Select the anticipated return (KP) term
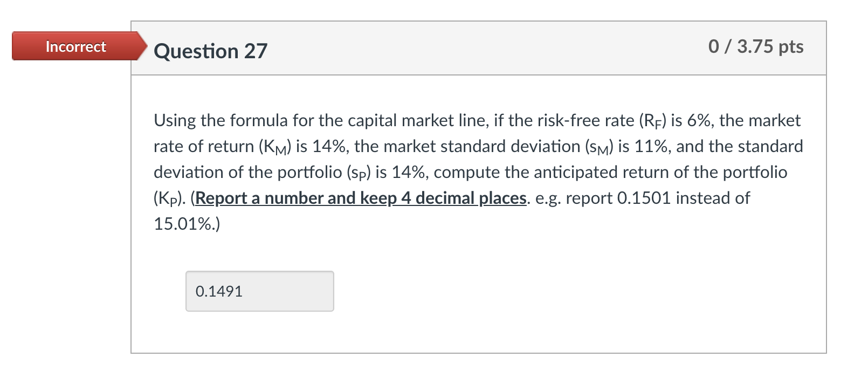The width and height of the screenshot is (868, 371). tap(167, 198)
